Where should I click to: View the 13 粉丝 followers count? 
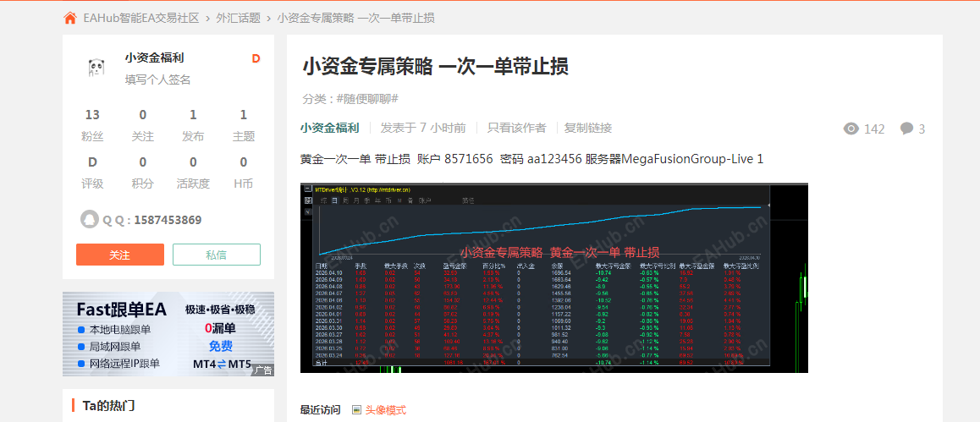(92, 125)
